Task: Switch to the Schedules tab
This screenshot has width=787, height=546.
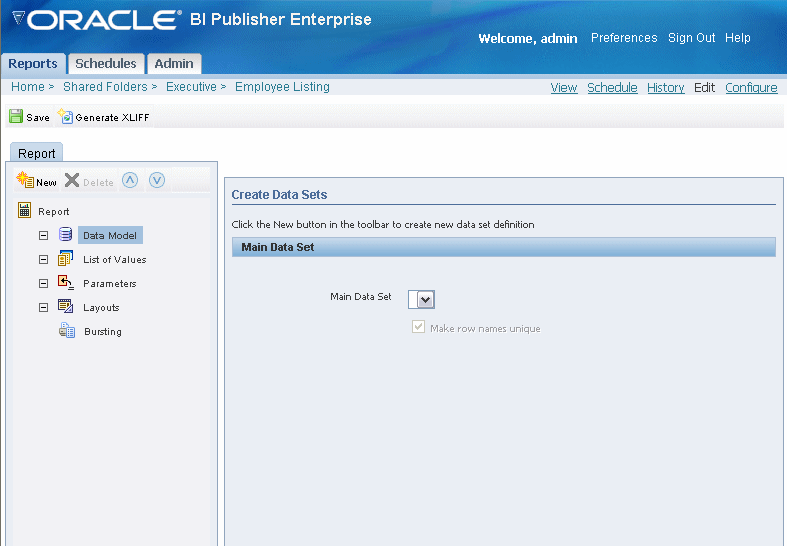Action: (x=106, y=64)
